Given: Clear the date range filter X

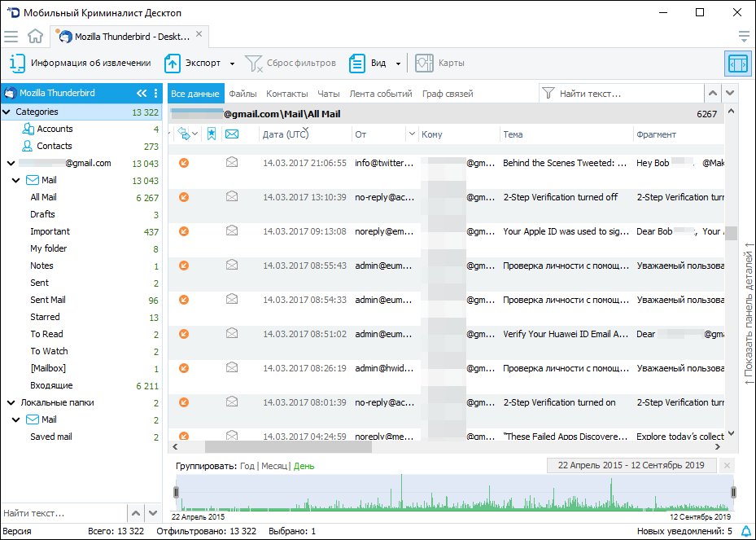Looking at the screenshot, I should [727, 466].
